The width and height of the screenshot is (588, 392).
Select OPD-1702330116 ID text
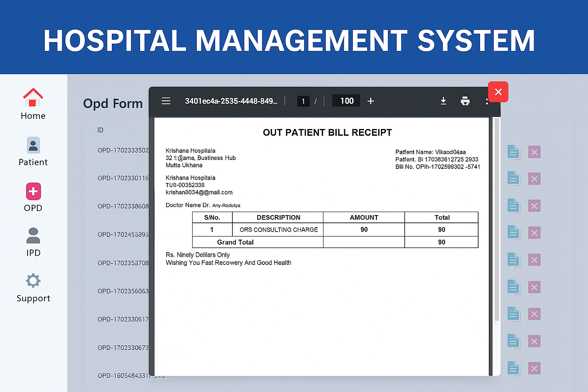click(x=123, y=178)
